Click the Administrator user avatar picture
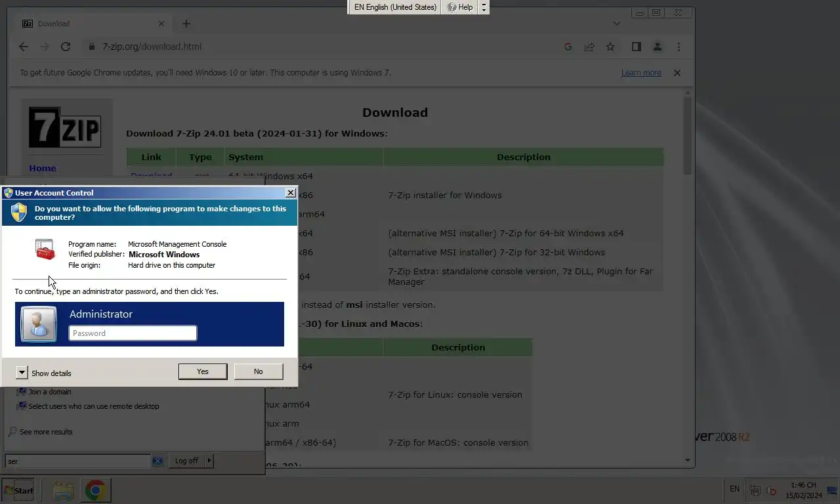The height and width of the screenshot is (504, 840). click(x=39, y=324)
